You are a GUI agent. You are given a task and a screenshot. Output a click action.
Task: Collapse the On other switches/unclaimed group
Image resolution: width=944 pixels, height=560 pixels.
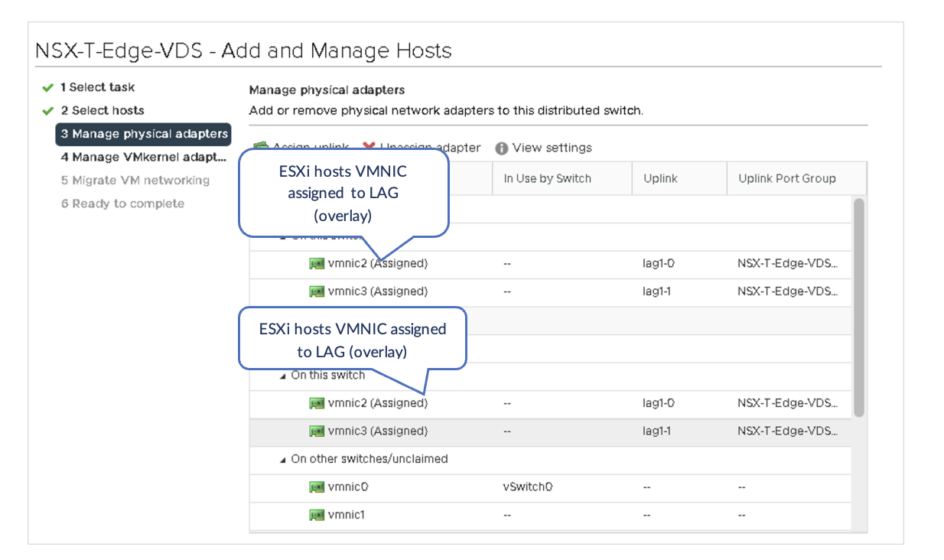tap(283, 460)
